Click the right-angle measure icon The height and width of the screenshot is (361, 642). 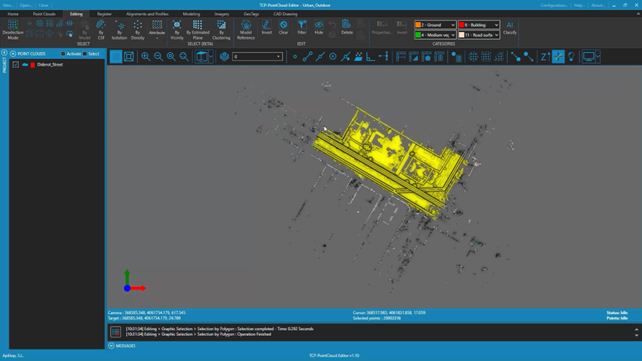pos(371,56)
